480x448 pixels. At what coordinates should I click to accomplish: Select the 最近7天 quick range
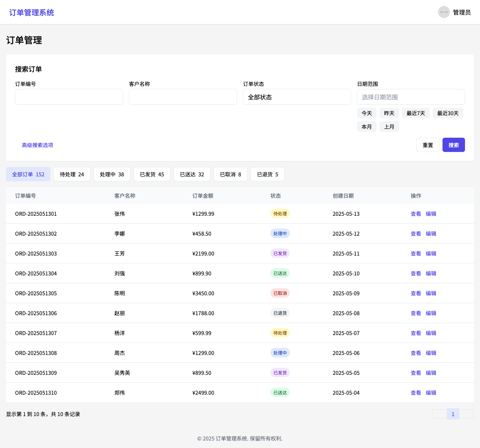[415, 113]
